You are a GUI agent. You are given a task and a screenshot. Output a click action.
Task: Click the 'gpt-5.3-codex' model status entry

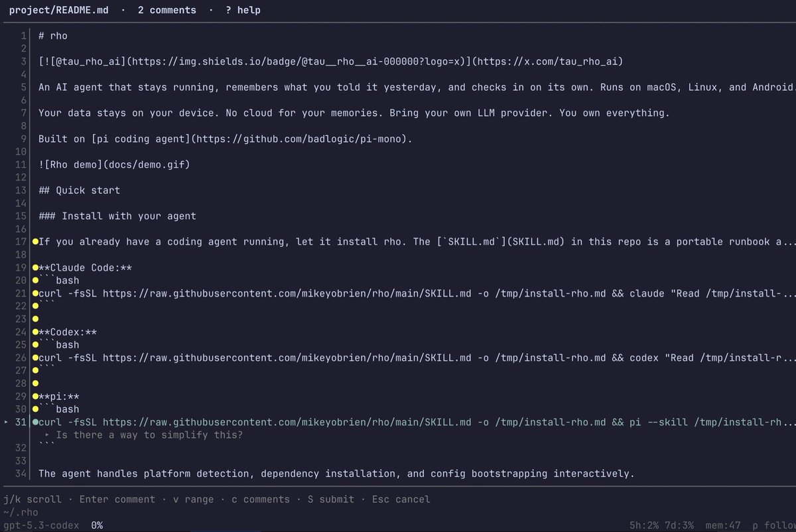coord(41,525)
